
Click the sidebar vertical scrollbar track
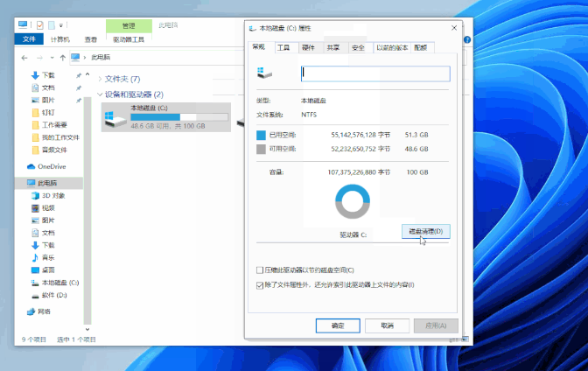[x=87, y=210]
